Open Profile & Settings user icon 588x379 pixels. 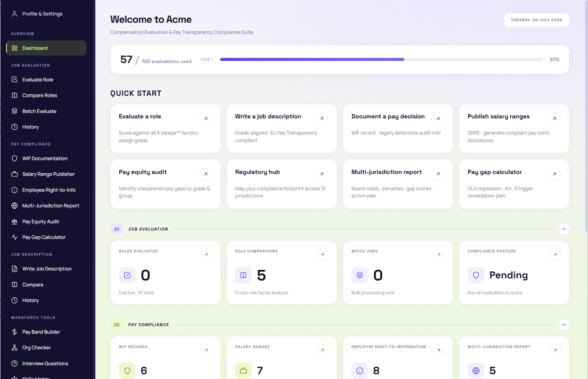14,14
